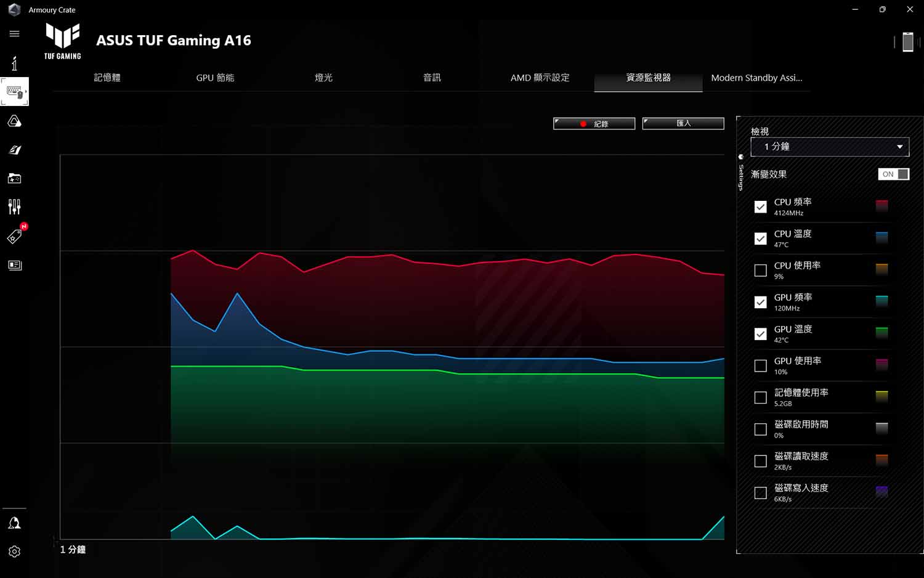This screenshot has height=578, width=924.
Task: Click the 1 分鐘 chart axis label
Action: coord(73,550)
